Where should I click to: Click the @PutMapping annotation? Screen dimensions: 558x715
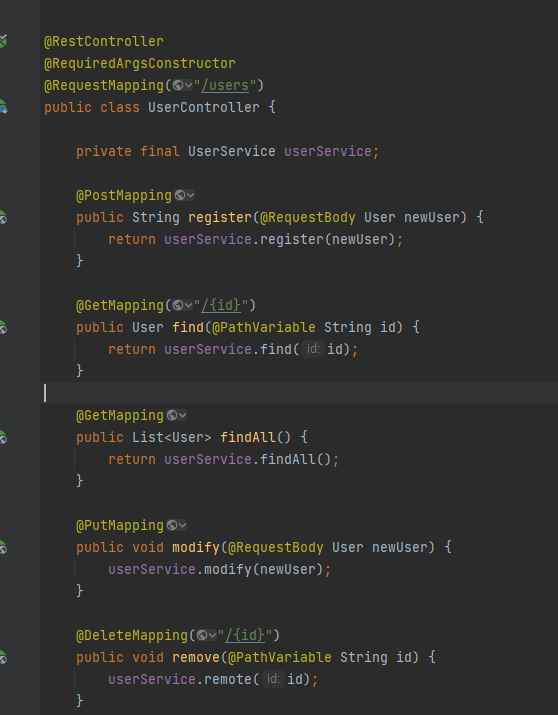[120, 525]
